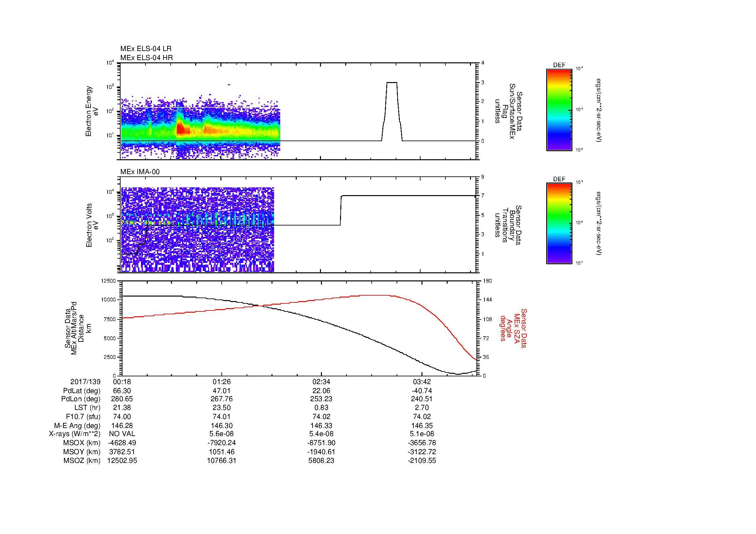Click the boundary transition step up to level 7

(341, 210)
